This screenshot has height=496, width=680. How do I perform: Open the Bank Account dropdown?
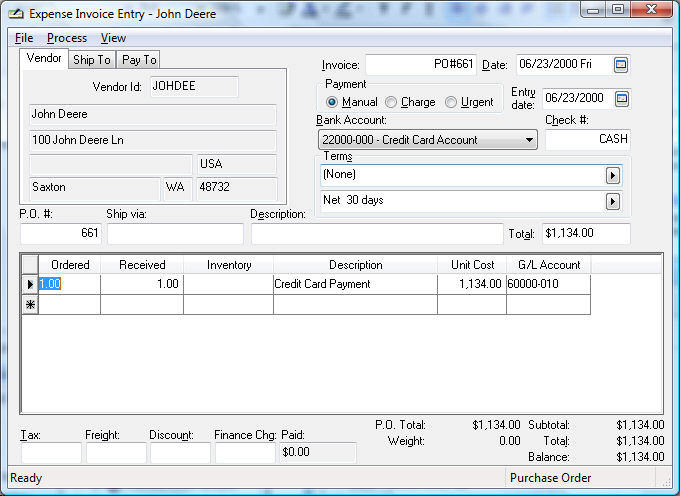[428, 140]
